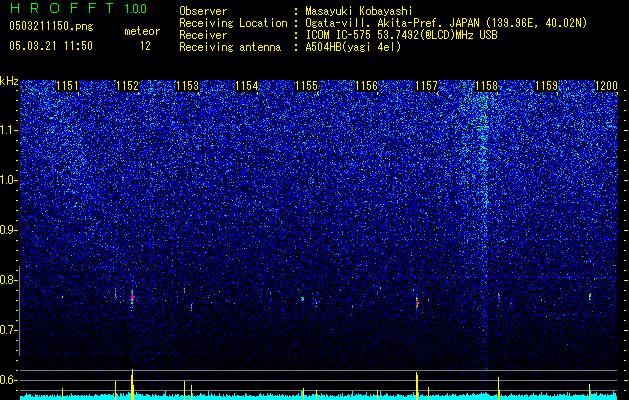Click the HROFFT 1.0.0 title text
The image size is (629, 400).
(78, 8)
